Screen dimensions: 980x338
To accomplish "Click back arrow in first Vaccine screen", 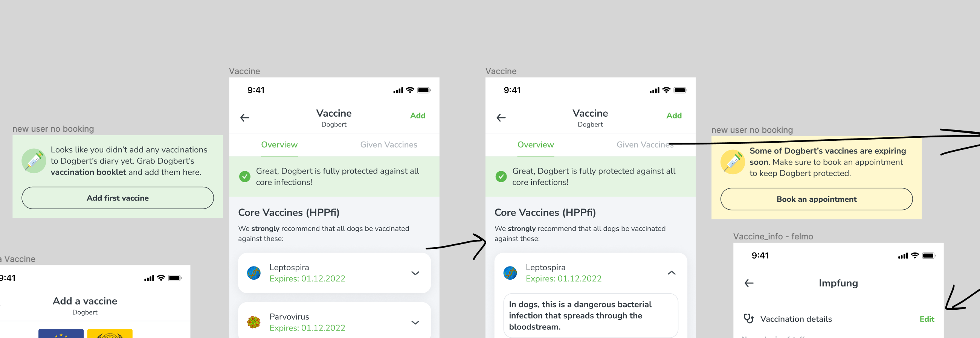I will pyautogui.click(x=245, y=118).
